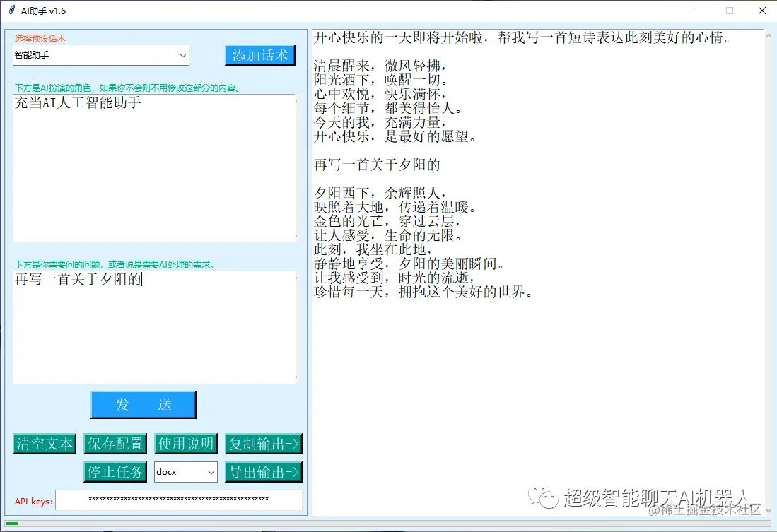Open the 使用说明 usage instructions
This screenshot has width=777, height=532.
click(185, 443)
